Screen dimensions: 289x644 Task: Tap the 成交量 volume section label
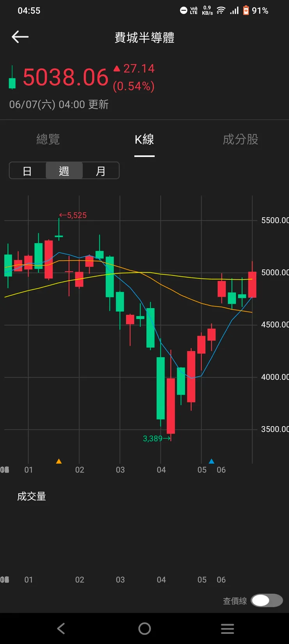pyautogui.click(x=32, y=496)
